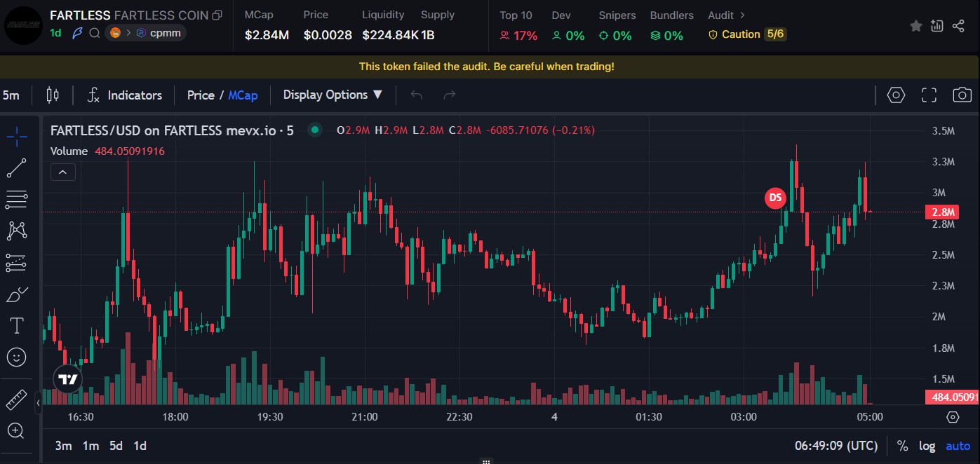Open the emoji icons tool
This screenshot has width=980, height=464.
(x=16, y=357)
